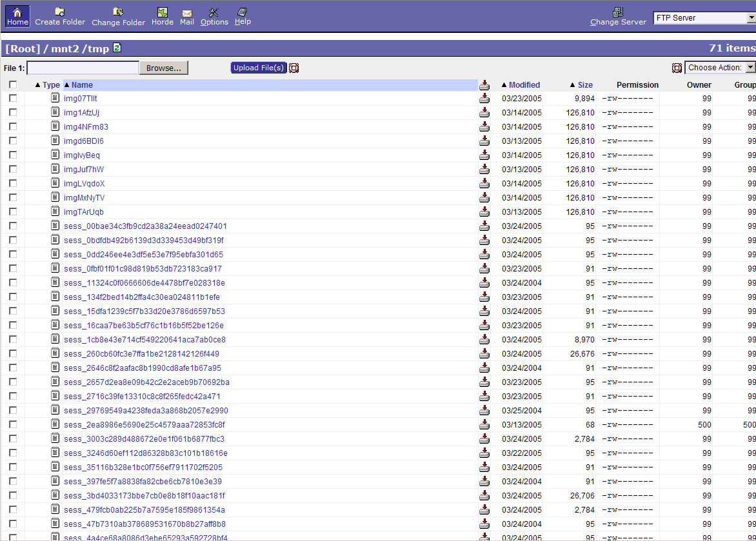Toggle the select-all checkbox in the header
The width and height of the screenshot is (756, 541).
(x=13, y=84)
